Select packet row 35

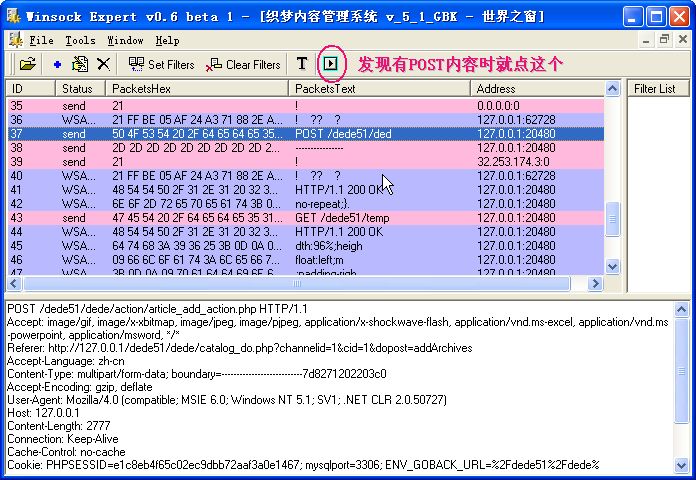tap(306, 106)
